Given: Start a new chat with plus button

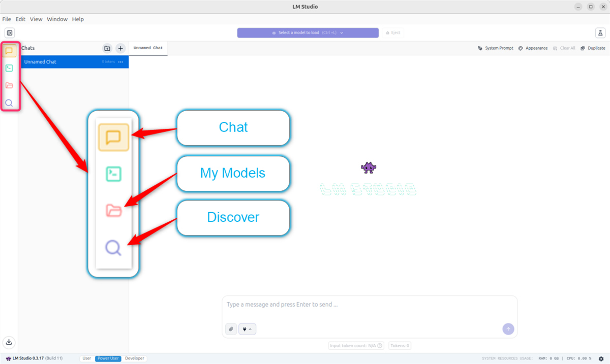Looking at the screenshot, I should pos(120,48).
